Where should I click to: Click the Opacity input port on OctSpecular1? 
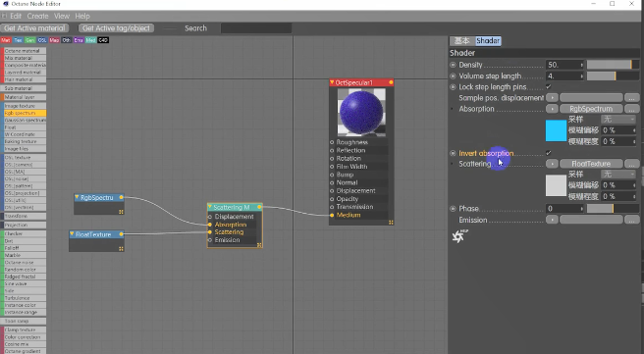tap(332, 199)
